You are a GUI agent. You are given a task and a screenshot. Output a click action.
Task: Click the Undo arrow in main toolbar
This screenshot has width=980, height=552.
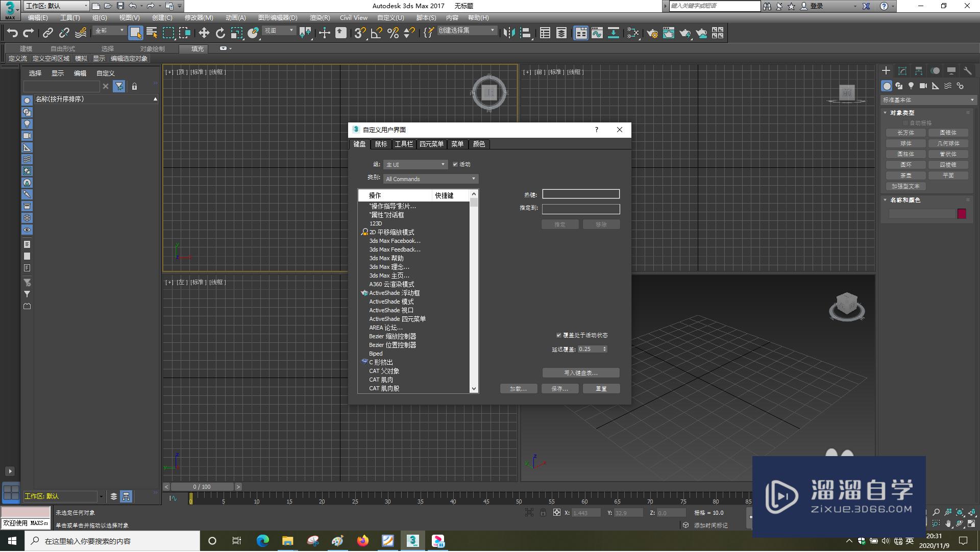click(x=12, y=33)
